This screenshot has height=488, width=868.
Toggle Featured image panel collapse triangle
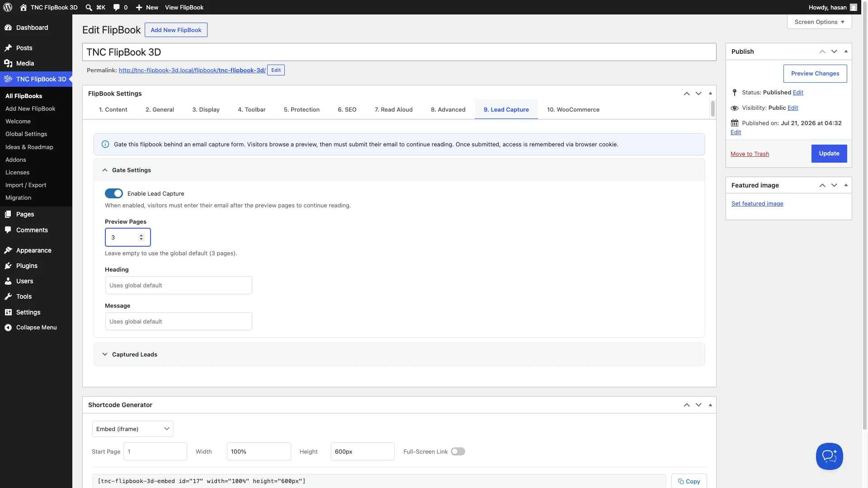click(846, 185)
